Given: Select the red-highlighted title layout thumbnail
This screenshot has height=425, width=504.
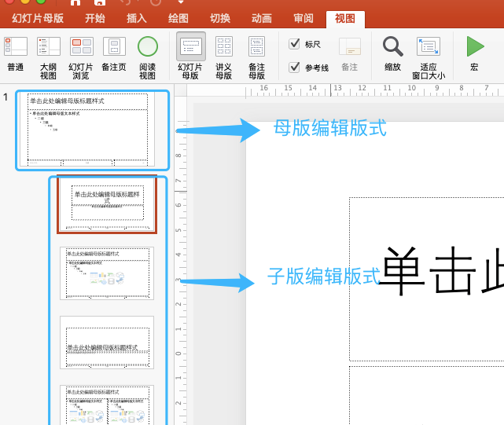Looking at the screenshot, I should (107, 204).
